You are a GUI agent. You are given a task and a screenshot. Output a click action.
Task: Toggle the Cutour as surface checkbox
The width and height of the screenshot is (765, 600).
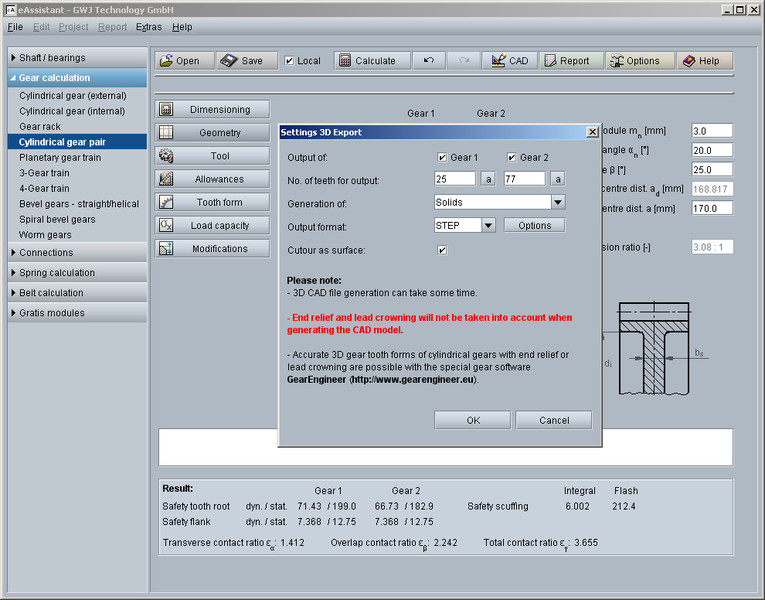[442, 249]
